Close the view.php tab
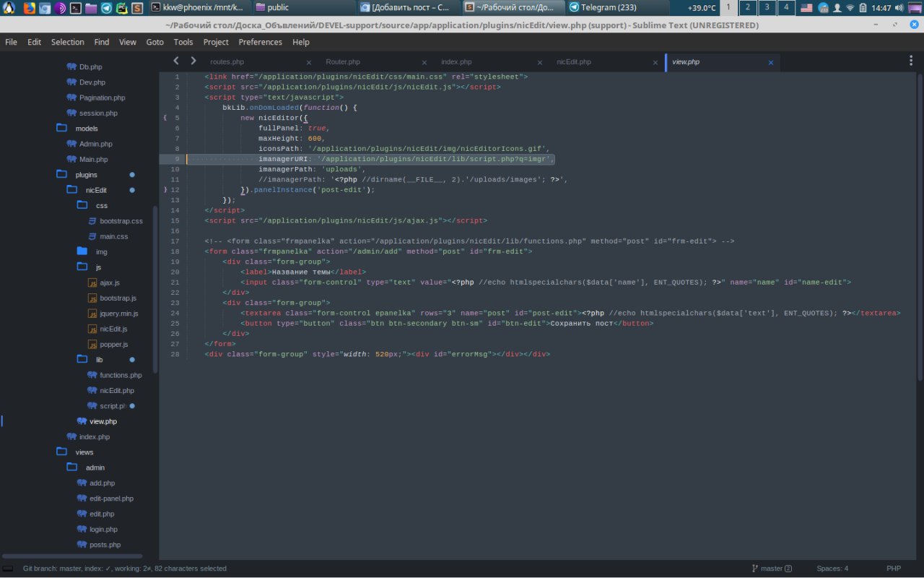 pos(770,63)
